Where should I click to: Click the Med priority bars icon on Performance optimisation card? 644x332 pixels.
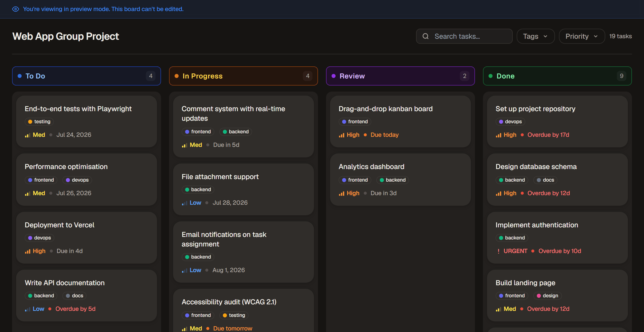(27, 193)
